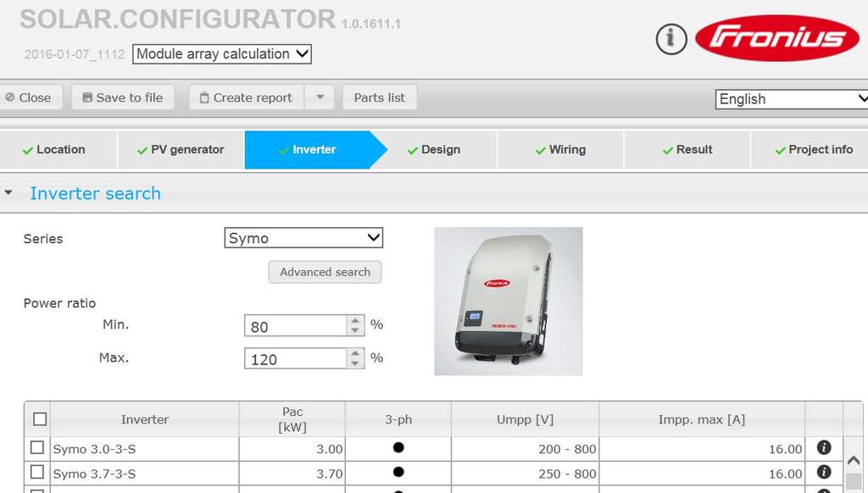
Task: Open the Series Symo dropdown
Action: [303, 238]
